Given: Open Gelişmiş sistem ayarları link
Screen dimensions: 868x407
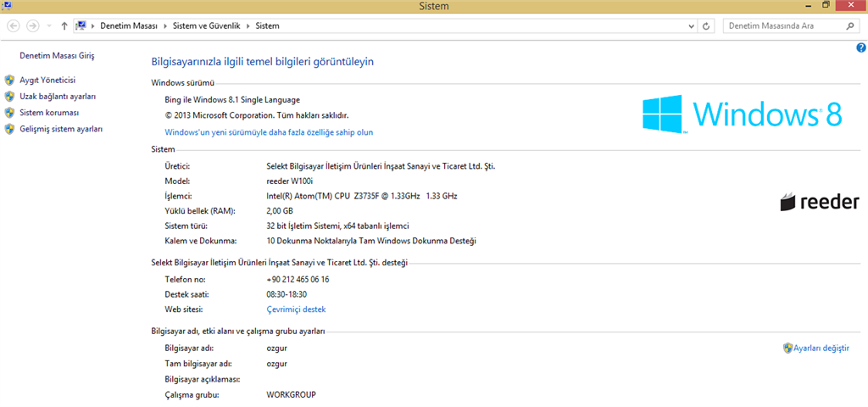Looking at the screenshot, I should 61,129.
